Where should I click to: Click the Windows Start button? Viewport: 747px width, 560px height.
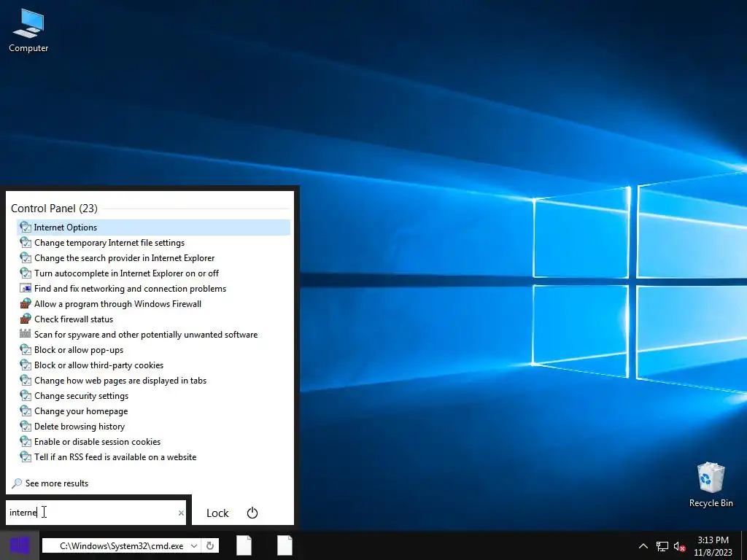pos(20,545)
